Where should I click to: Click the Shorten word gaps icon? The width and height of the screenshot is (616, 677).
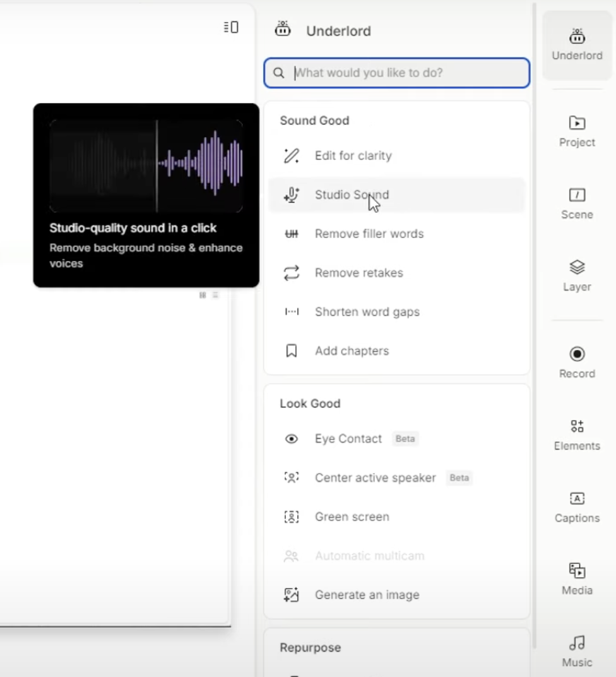291,312
